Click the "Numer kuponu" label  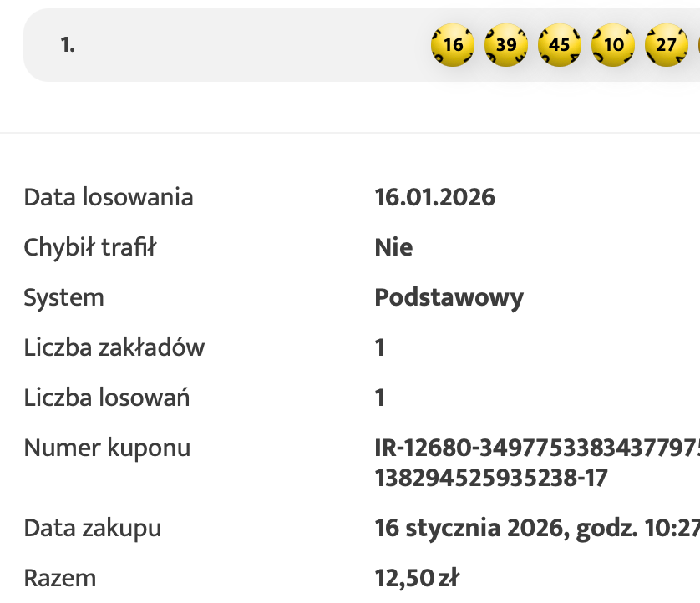(x=107, y=448)
